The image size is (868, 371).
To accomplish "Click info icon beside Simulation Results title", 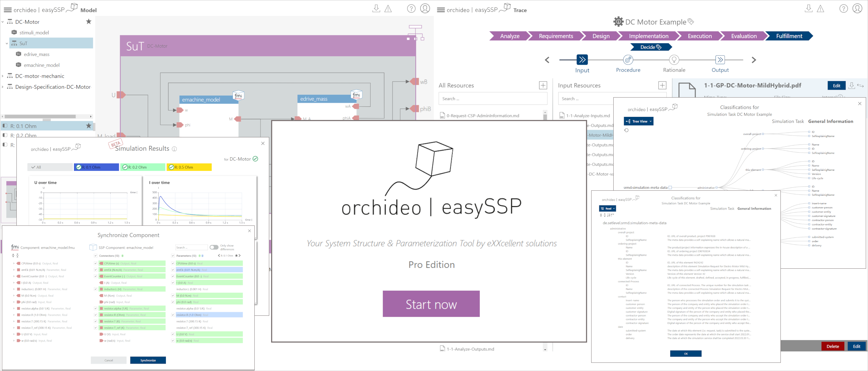I will 174,149.
